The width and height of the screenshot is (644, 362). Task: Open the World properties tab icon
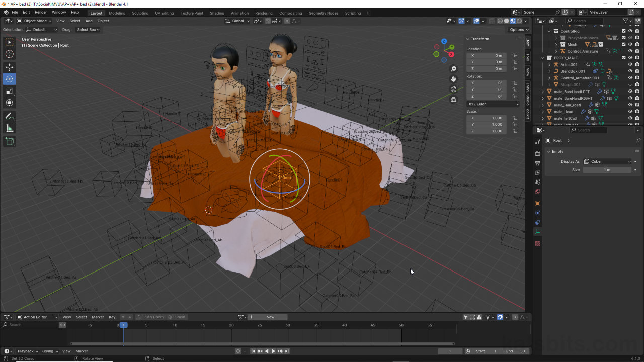tap(537, 191)
